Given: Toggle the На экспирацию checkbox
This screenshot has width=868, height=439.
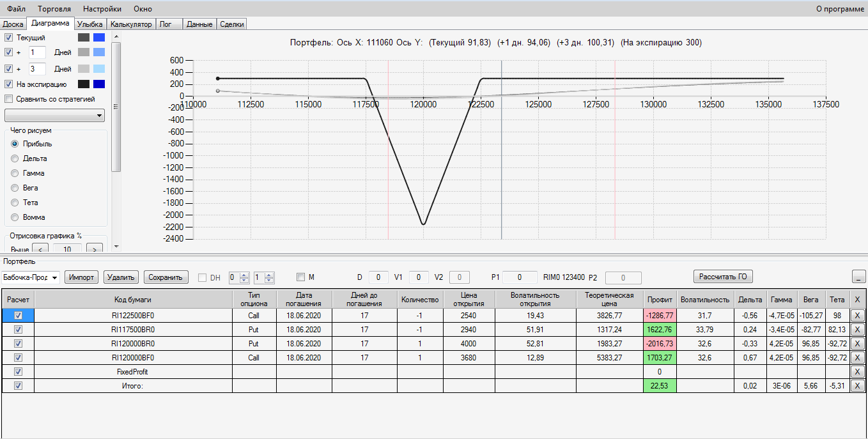Looking at the screenshot, I should [x=8, y=84].
